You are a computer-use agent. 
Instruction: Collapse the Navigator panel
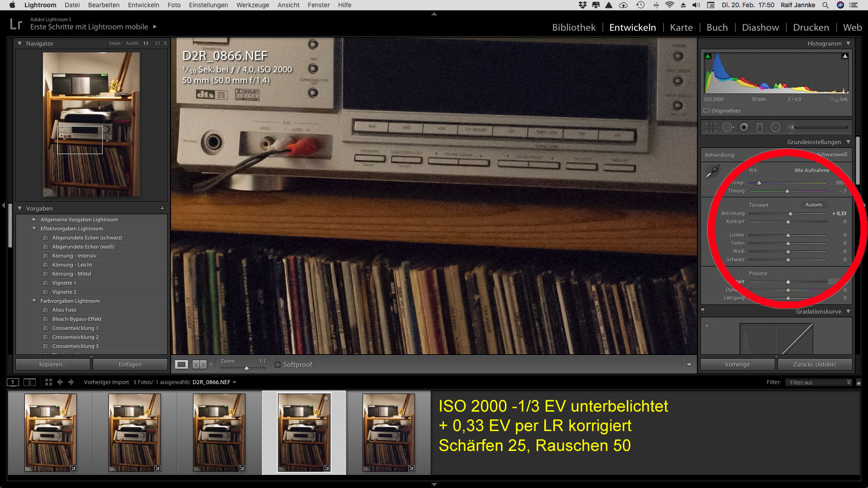pos(19,43)
